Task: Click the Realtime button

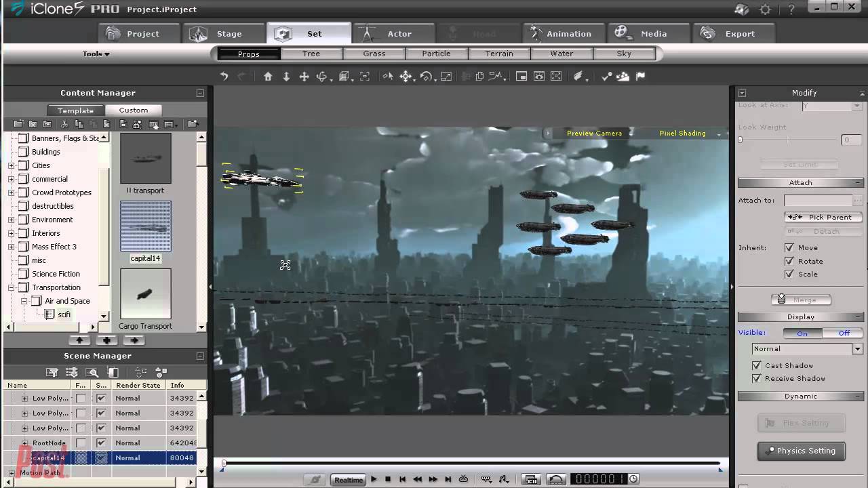Action: tap(349, 480)
